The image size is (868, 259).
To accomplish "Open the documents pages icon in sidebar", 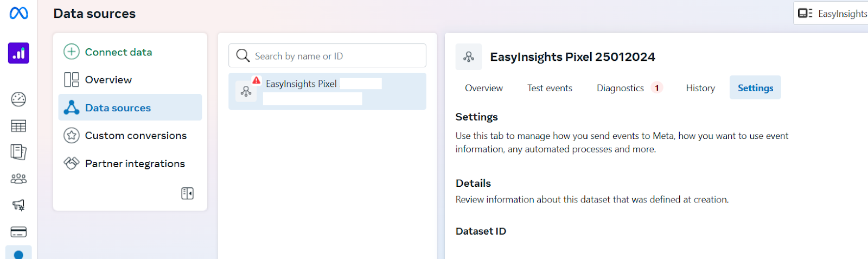I will tap(18, 152).
